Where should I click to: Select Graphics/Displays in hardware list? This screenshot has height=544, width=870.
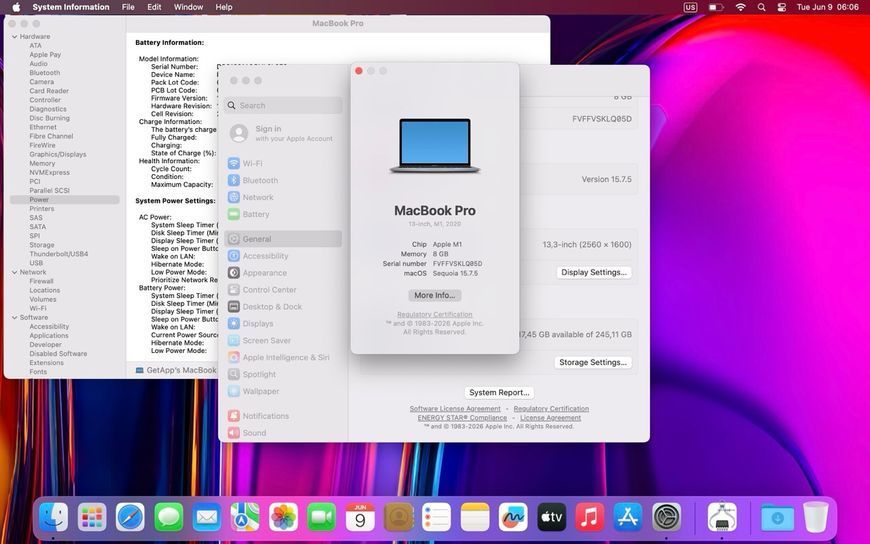58,154
